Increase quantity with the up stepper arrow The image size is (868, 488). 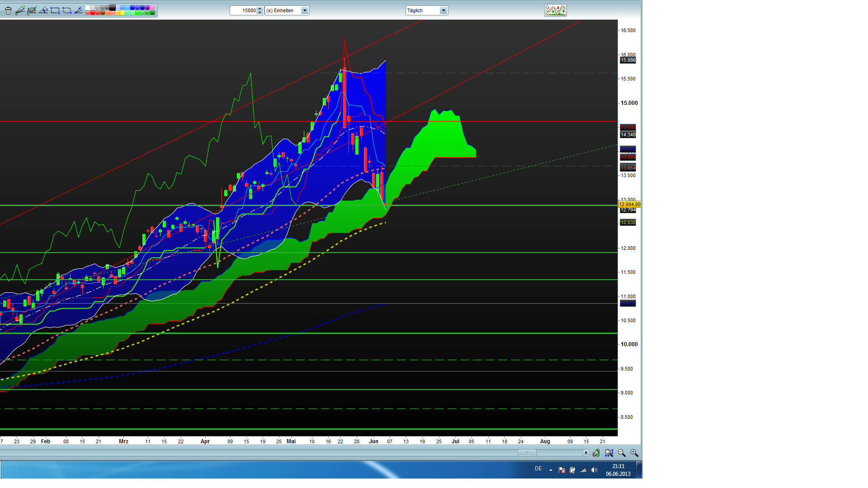259,9
